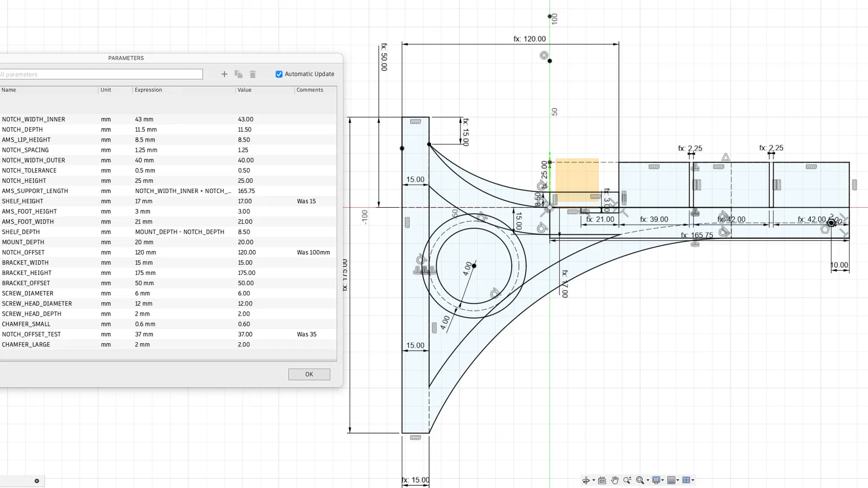Click the trash icon to delete parameter
This screenshot has height=488, width=868.
pyautogui.click(x=253, y=74)
